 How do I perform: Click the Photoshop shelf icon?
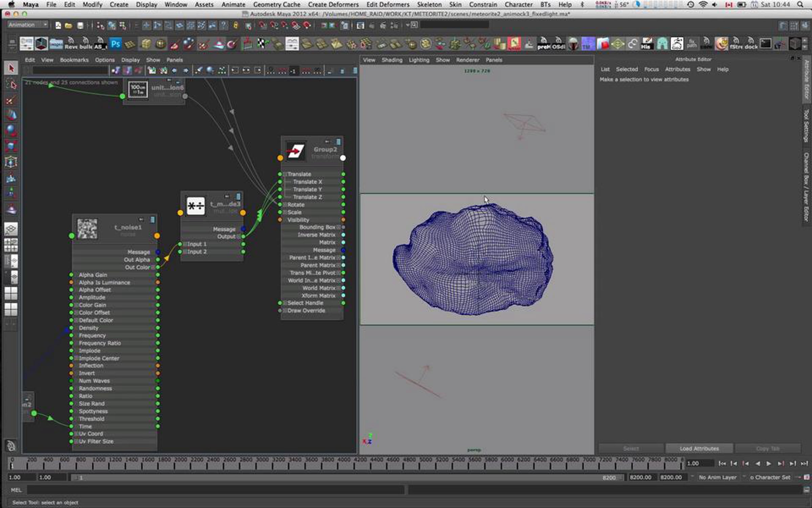tap(115, 44)
